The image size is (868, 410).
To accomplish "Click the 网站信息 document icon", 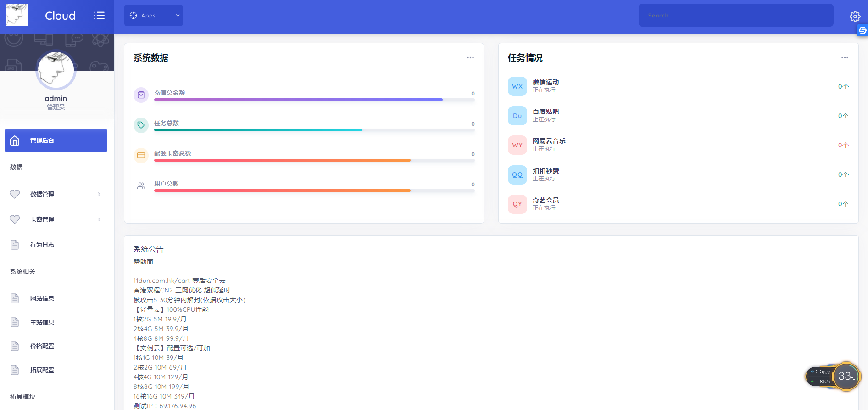I will coord(15,298).
